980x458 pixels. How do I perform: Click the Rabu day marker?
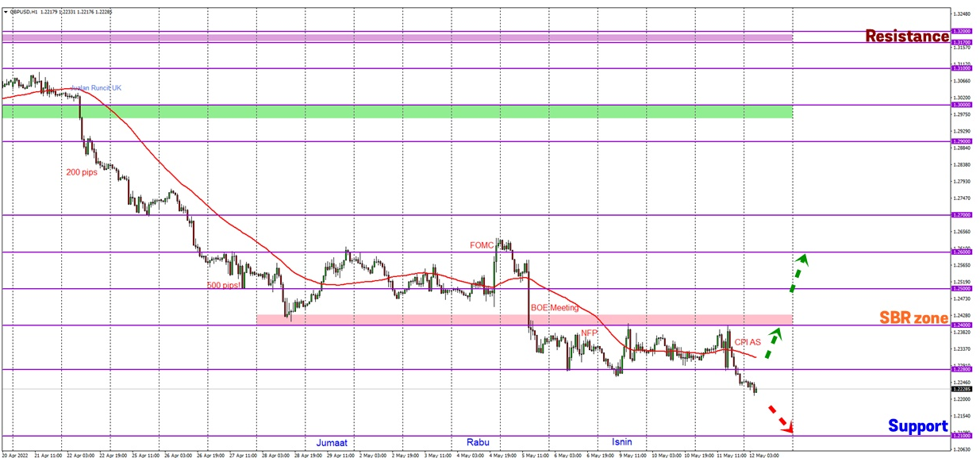477,442
